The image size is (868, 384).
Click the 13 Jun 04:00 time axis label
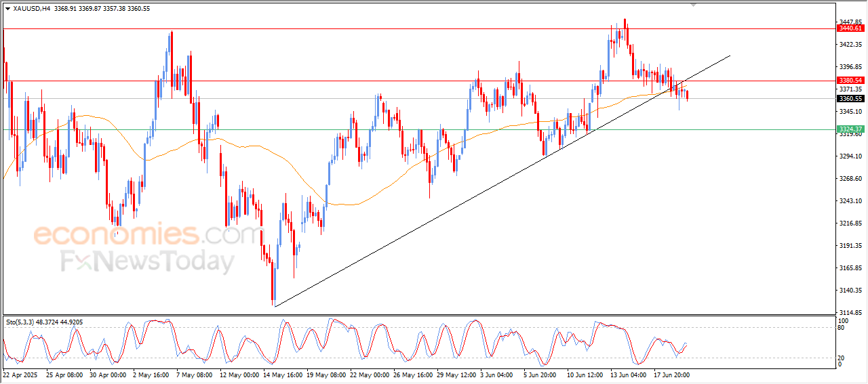click(629, 375)
